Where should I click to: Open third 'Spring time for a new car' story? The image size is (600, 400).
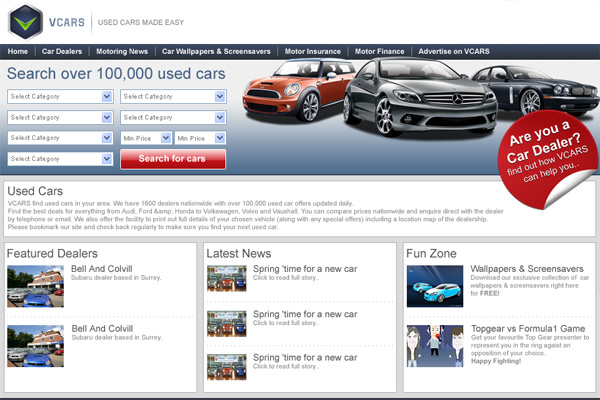[305, 358]
